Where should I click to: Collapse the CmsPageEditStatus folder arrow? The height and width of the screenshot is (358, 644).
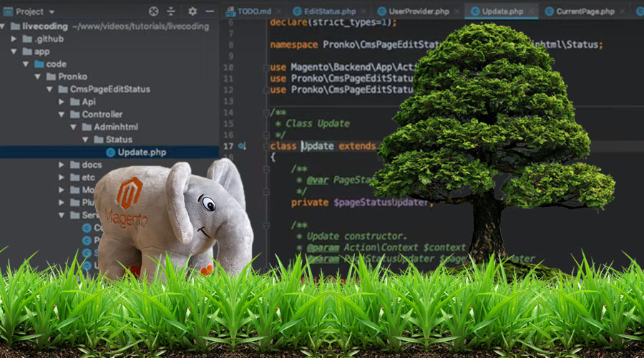[x=49, y=89]
